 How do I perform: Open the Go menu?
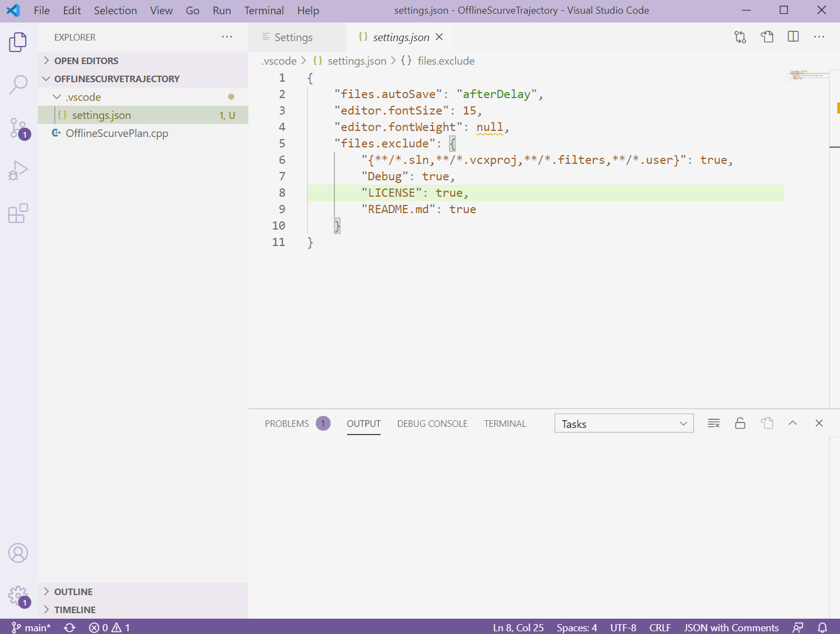[192, 10]
